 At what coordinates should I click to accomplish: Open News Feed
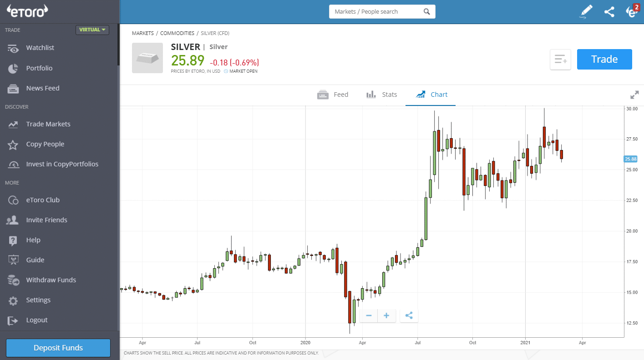click(43, 88)
